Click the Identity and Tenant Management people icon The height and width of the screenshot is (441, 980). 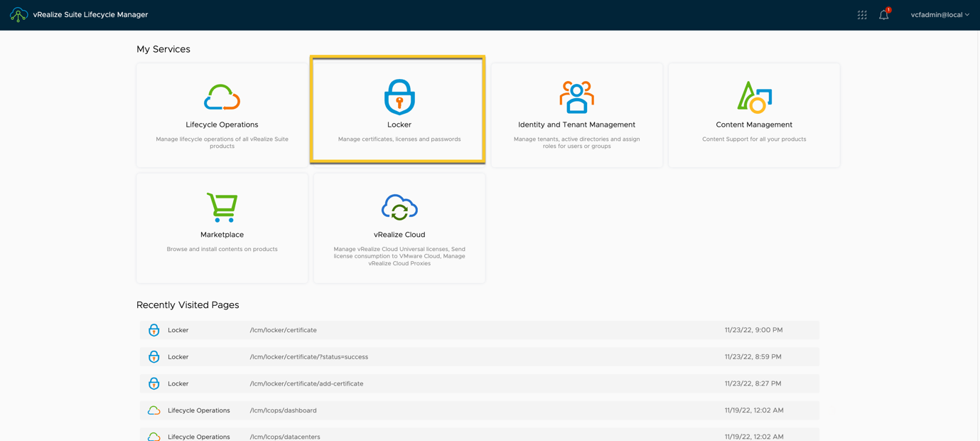tap(576, 97)
